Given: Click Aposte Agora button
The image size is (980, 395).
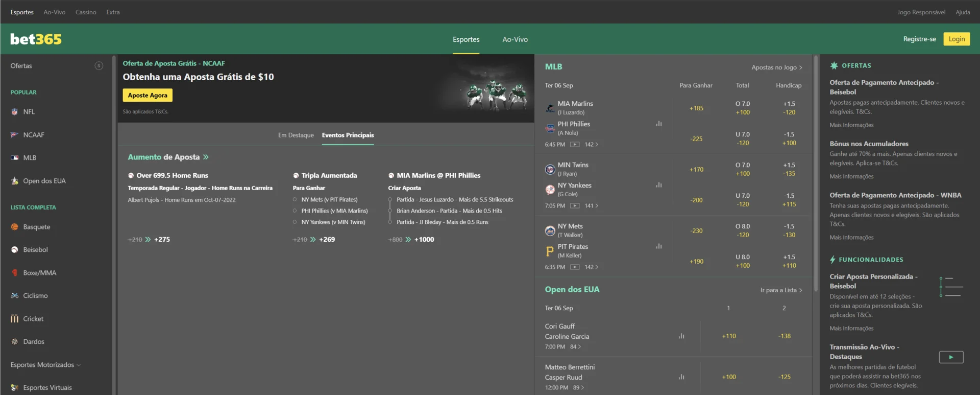Looking at the screenshot, I should pyautogui.click(x=148, y=96).
